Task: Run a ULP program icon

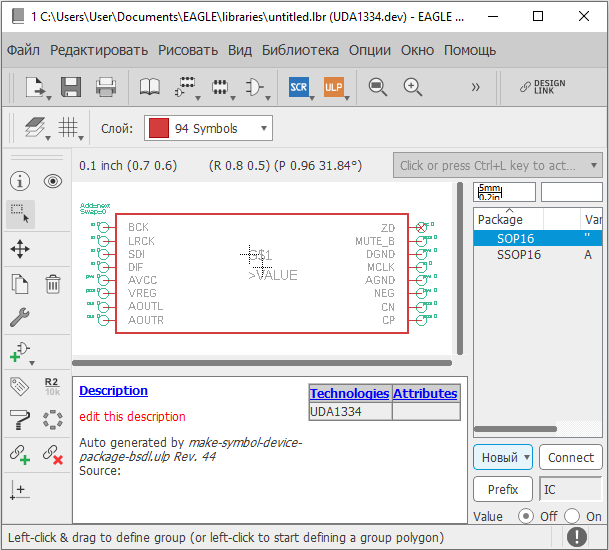Action: click(x=334, y=87)
